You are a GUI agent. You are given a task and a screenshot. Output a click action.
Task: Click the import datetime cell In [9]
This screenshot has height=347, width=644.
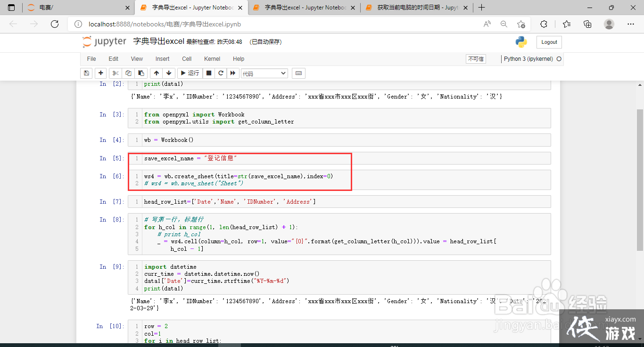[339, 277]
